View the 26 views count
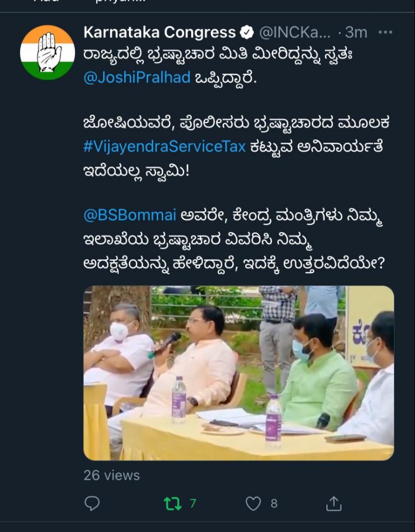The image size is (415, 532). (112, 475)
